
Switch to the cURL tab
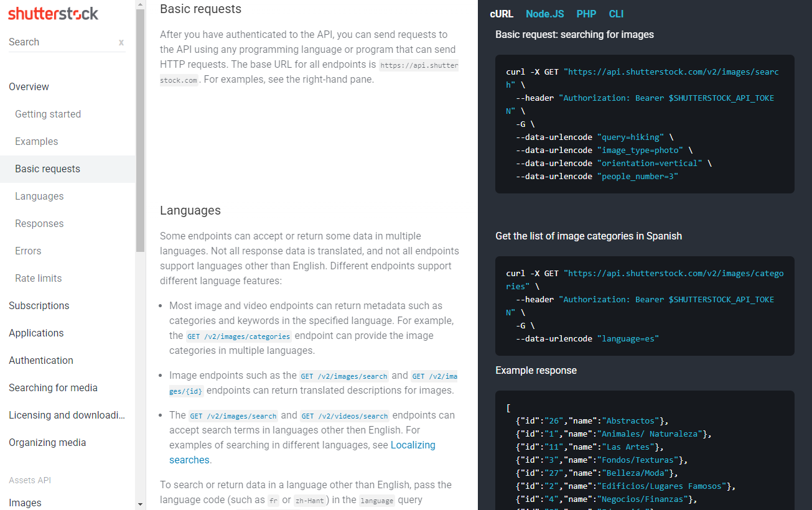click(x=502, y=14)
